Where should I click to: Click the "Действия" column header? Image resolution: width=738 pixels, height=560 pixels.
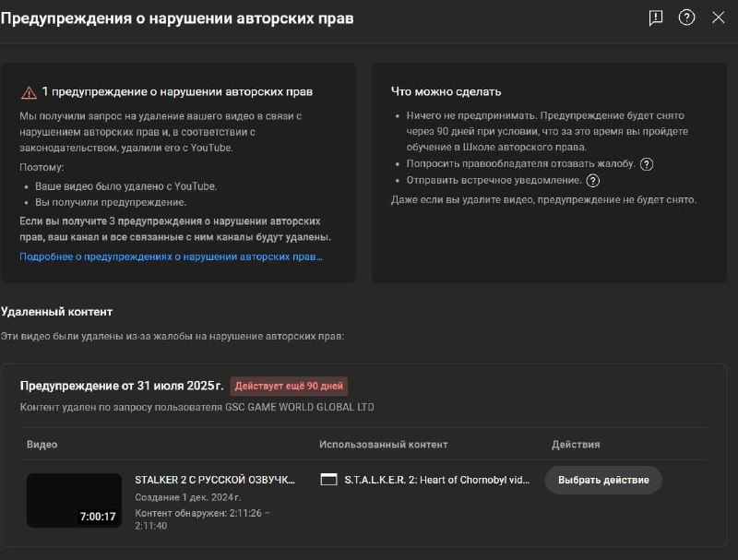[576, 445]
